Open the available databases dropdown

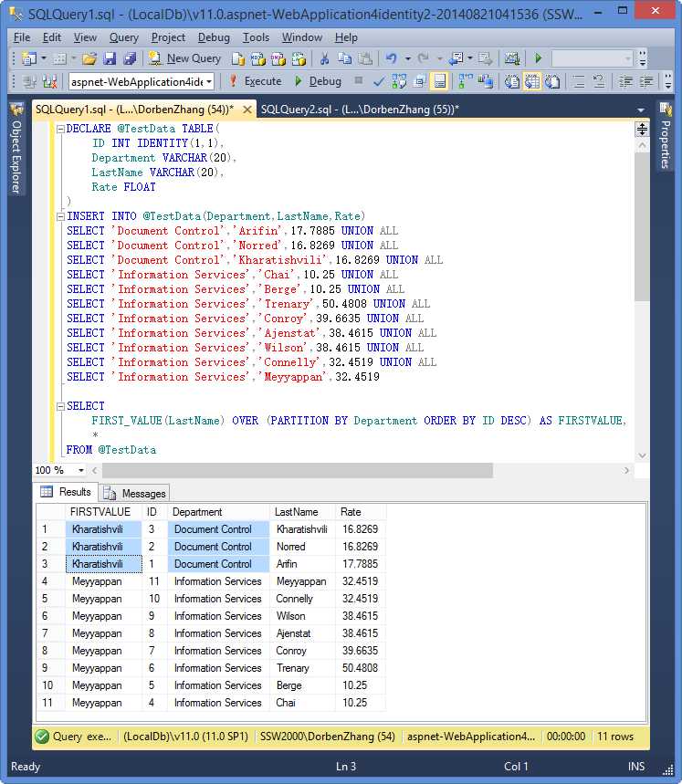pos(209,81)
